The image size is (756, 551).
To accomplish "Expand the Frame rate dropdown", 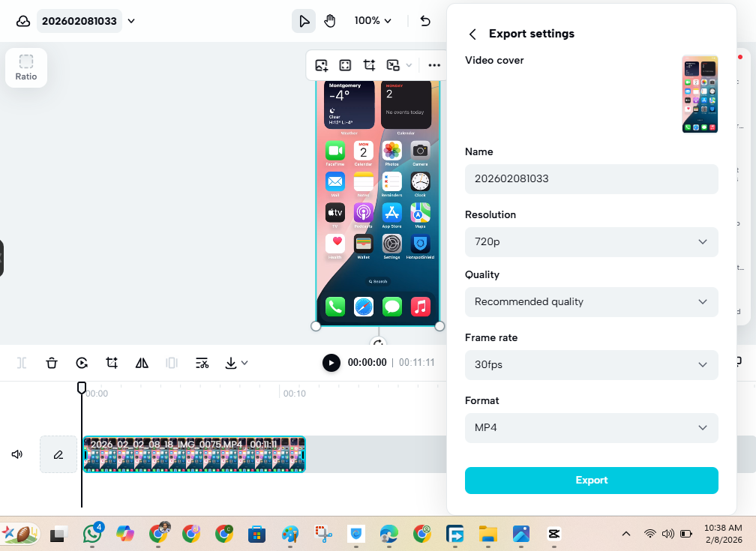I will (x=591, y=365).
